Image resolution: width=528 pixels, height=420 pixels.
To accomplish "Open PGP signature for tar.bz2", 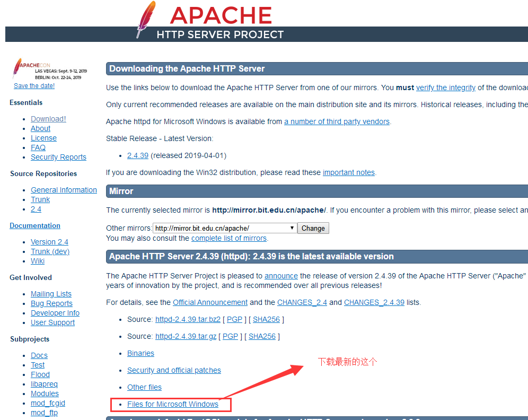I will coord(234,319).
